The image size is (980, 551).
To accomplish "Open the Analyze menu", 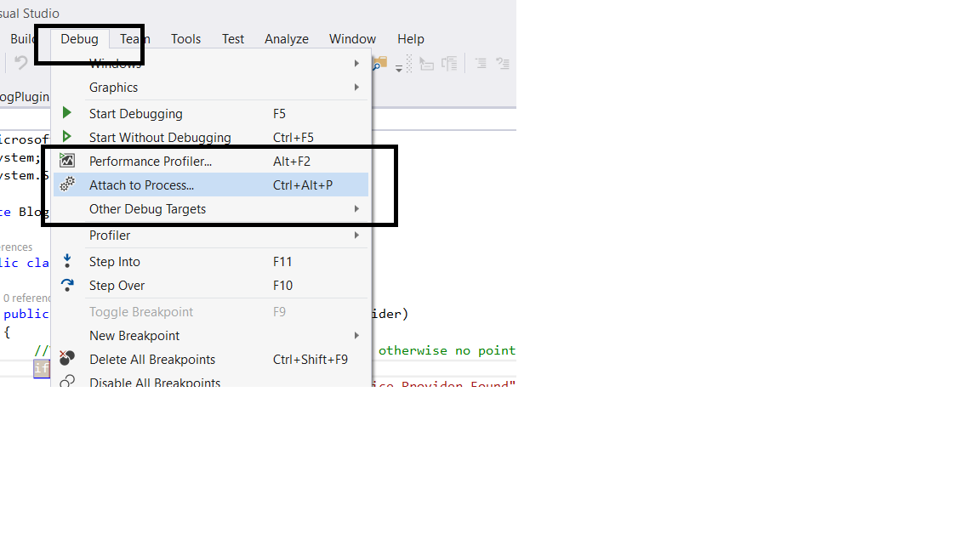I will pos(286,39).
